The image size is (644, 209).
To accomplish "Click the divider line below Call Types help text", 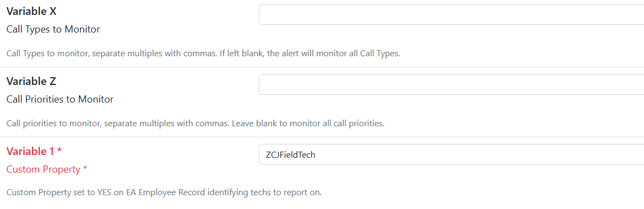I will coord(322,67).
